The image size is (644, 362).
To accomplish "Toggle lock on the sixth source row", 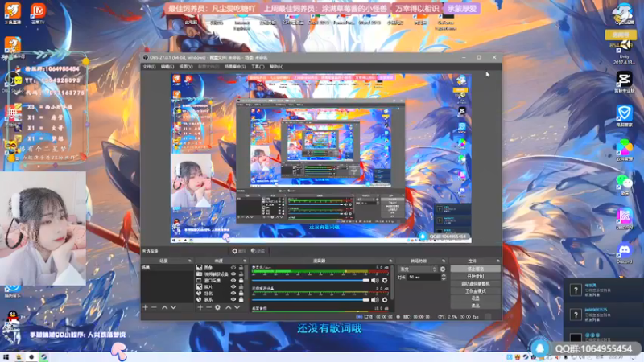I will [x=241, y=299].
